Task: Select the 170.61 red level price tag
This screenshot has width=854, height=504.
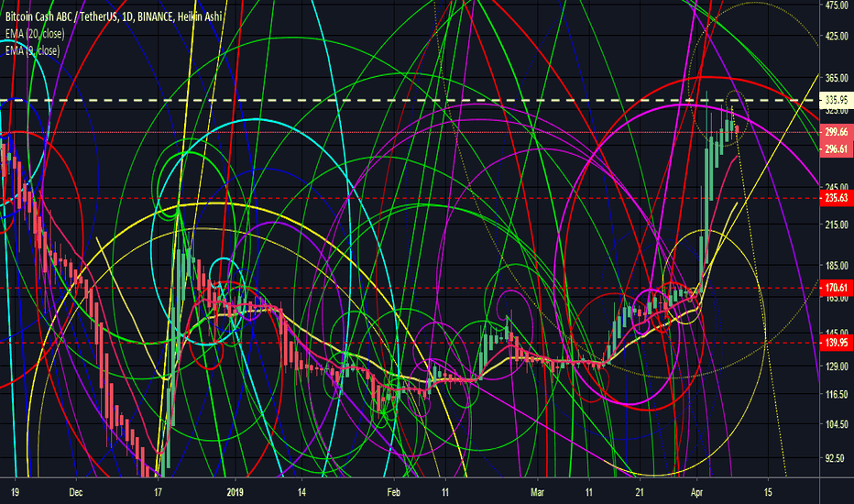Action: 837,288
